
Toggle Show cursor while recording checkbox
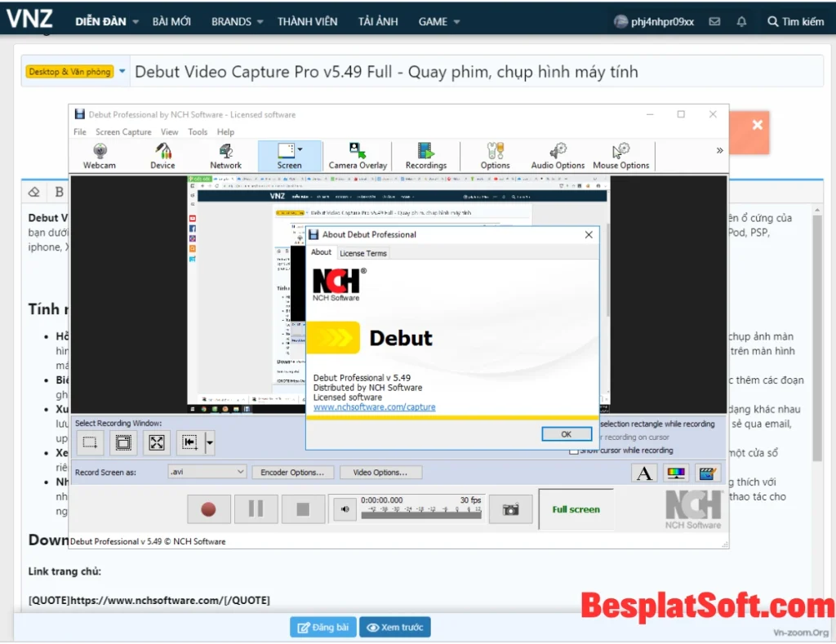click(574, 451)
